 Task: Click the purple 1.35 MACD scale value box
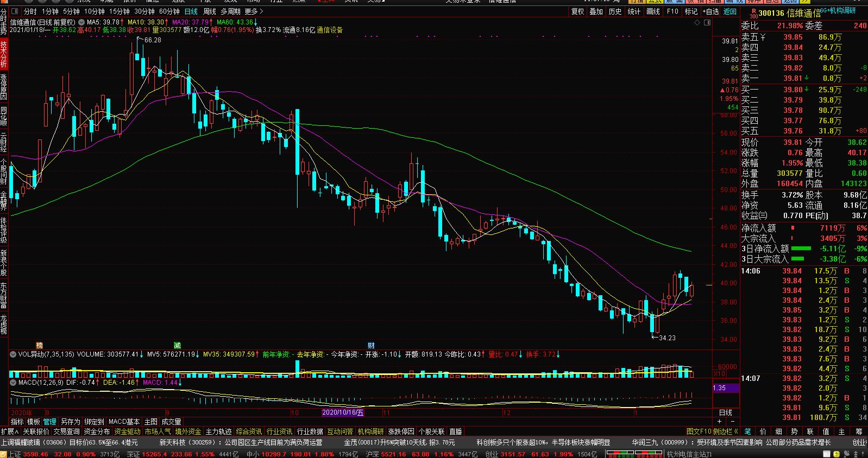click(726, 388)
